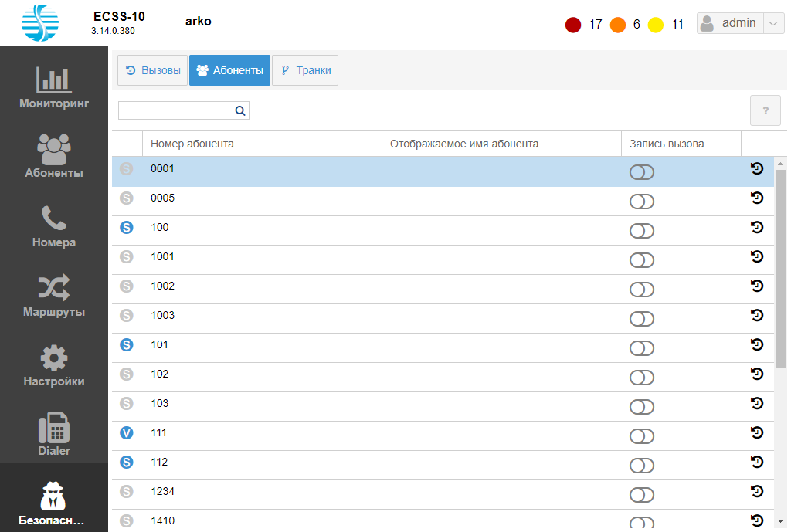Toggle call recording for subscriber 100
This screenshot has width=791, height=532.
point(642,231)
